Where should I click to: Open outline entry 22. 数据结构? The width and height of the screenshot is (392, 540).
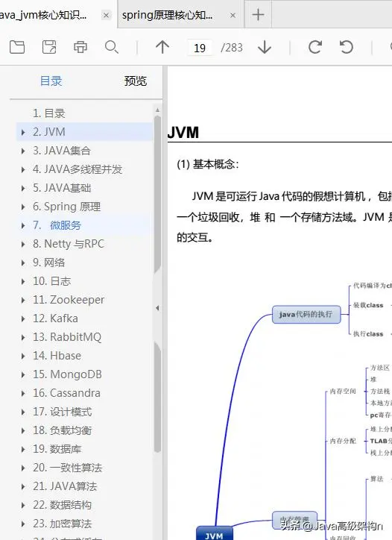tap(63, 504)
